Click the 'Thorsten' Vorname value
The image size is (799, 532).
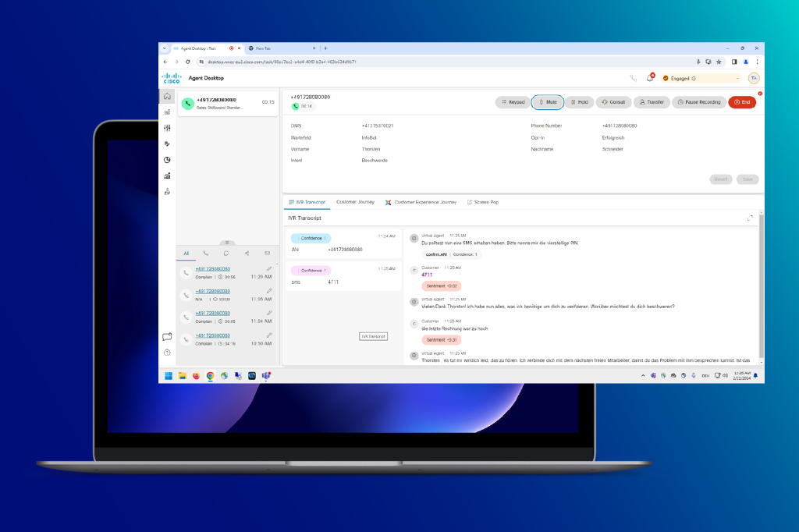pos(371,149)
